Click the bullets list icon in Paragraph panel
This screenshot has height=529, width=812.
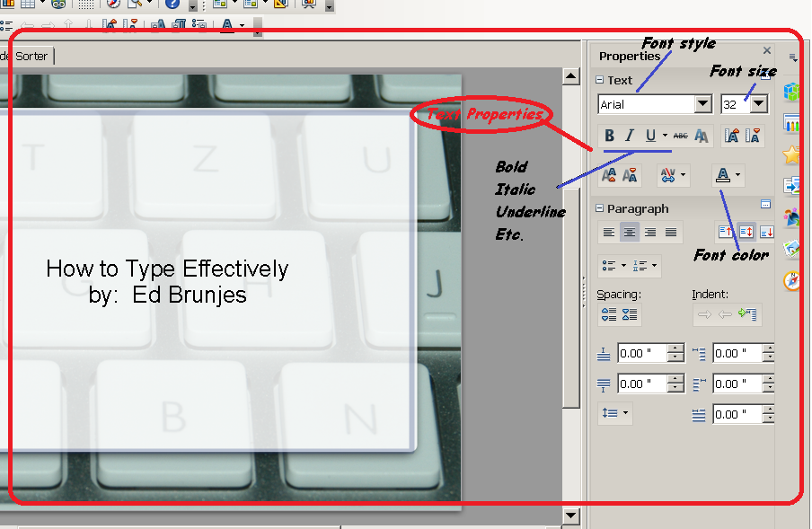click(609, 266)
